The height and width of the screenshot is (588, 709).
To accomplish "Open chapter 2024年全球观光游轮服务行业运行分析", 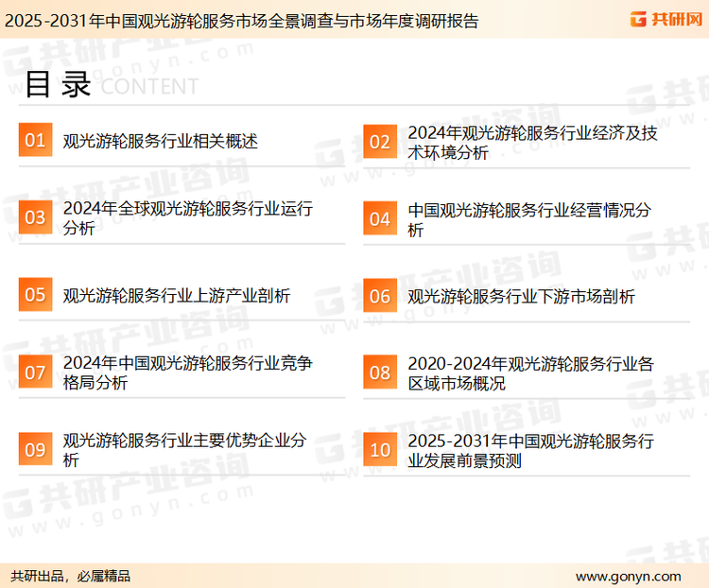I will (x=188, y=218).
